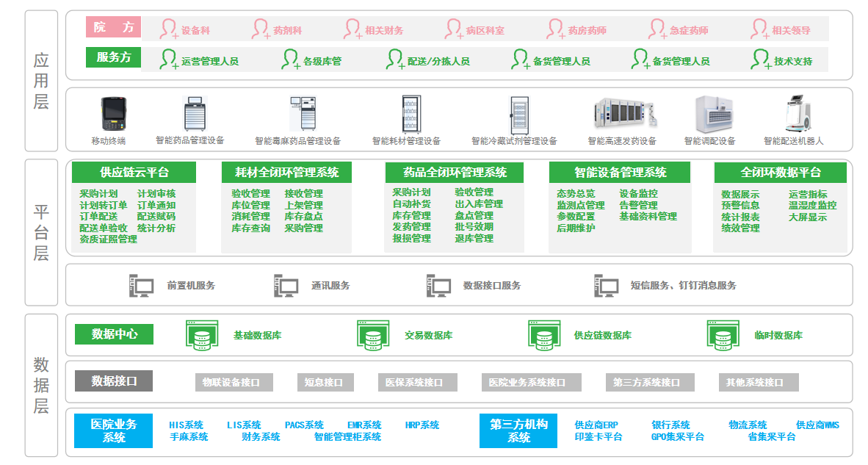Click the 智能管理柜系统 text
Viewport: 868px width, 465px height.
point(347,437)
